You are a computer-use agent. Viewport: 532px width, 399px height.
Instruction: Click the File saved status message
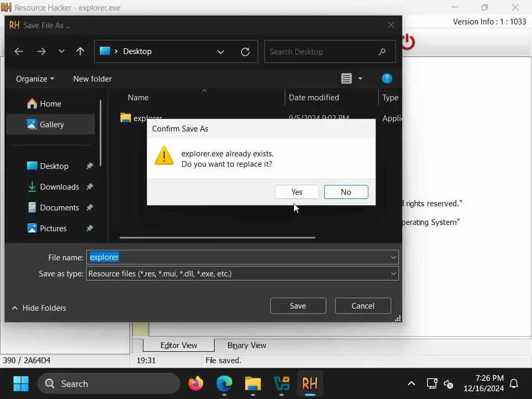(223, 361)
